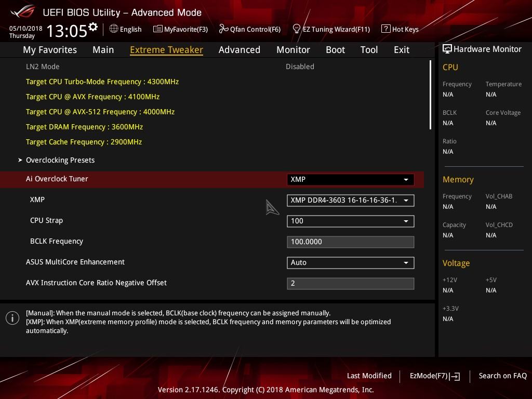Click the MyFavorite list icon
The height and width of the screenshot is (399, 532).
coord(158,29)
